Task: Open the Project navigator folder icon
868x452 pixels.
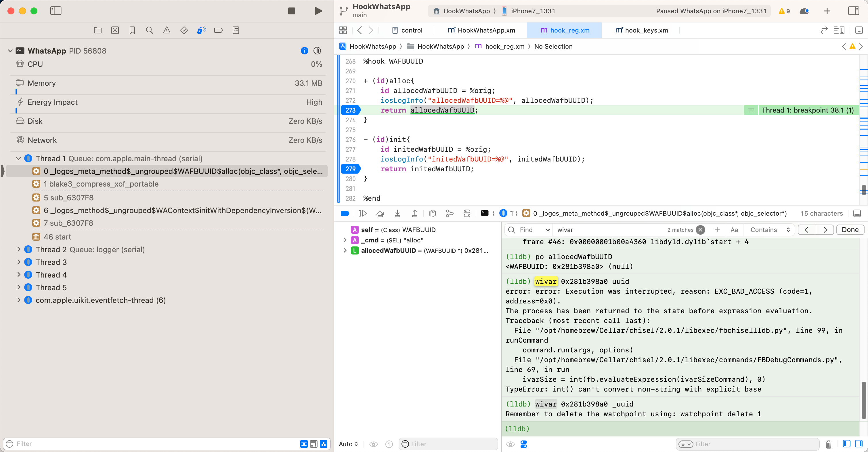Action: [x=98, y=30]
